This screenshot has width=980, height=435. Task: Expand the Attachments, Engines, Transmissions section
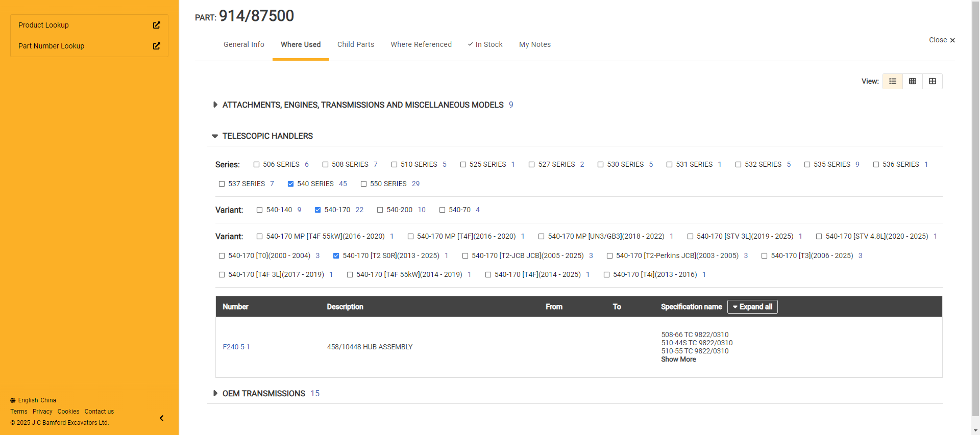point(215,105)
